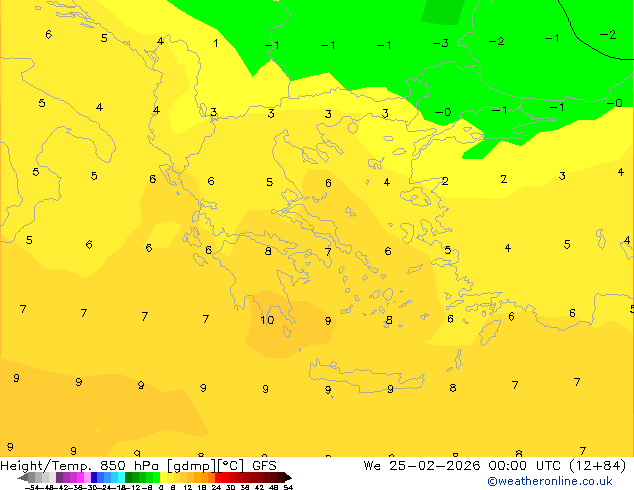
Task: Click the dark right arrow end of the legend
Action: [x=288, y=477]
